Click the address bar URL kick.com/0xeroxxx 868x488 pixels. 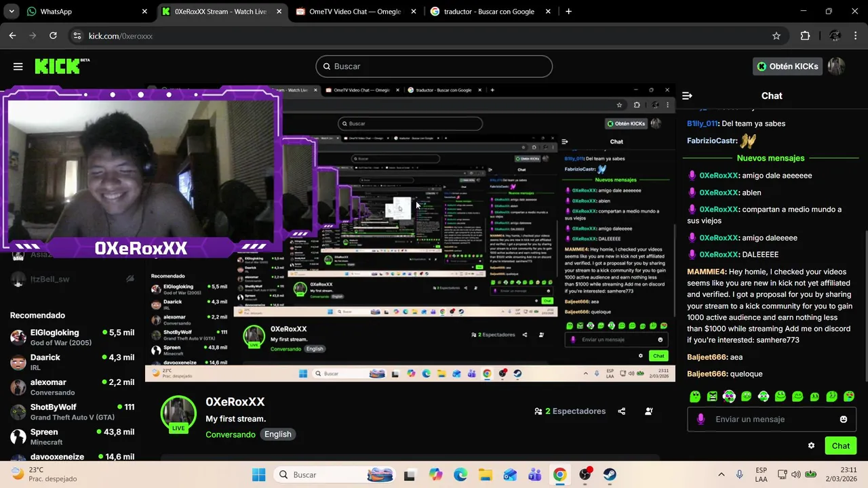121,36
